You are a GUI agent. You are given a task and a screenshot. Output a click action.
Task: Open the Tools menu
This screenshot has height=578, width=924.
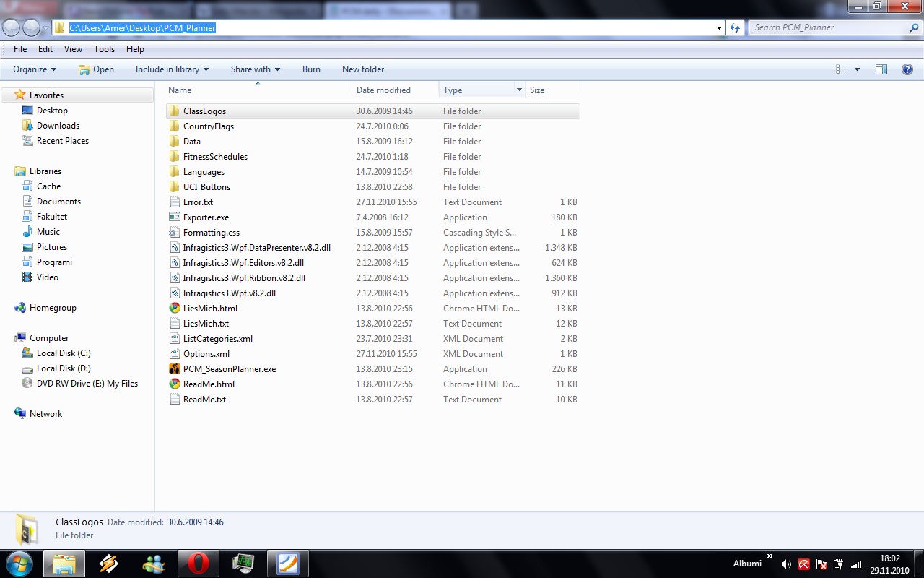(104, 49)
